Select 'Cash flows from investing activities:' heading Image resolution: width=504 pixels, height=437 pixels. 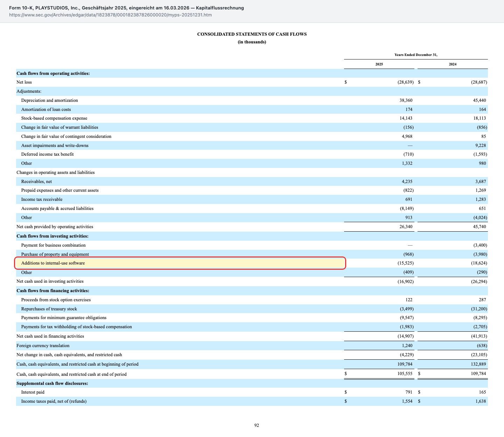52,236
